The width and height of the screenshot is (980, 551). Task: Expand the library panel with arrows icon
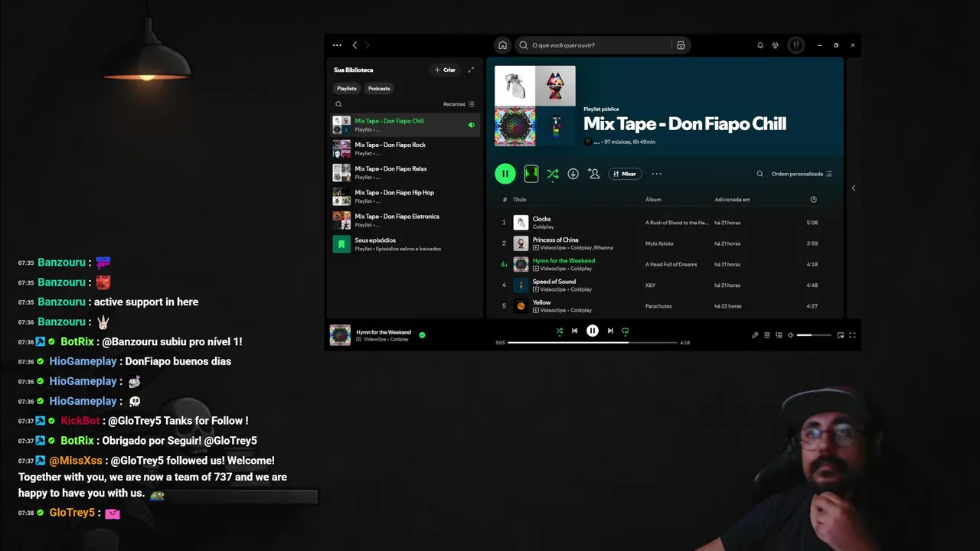pyautogui.click(x=471, y=70)
